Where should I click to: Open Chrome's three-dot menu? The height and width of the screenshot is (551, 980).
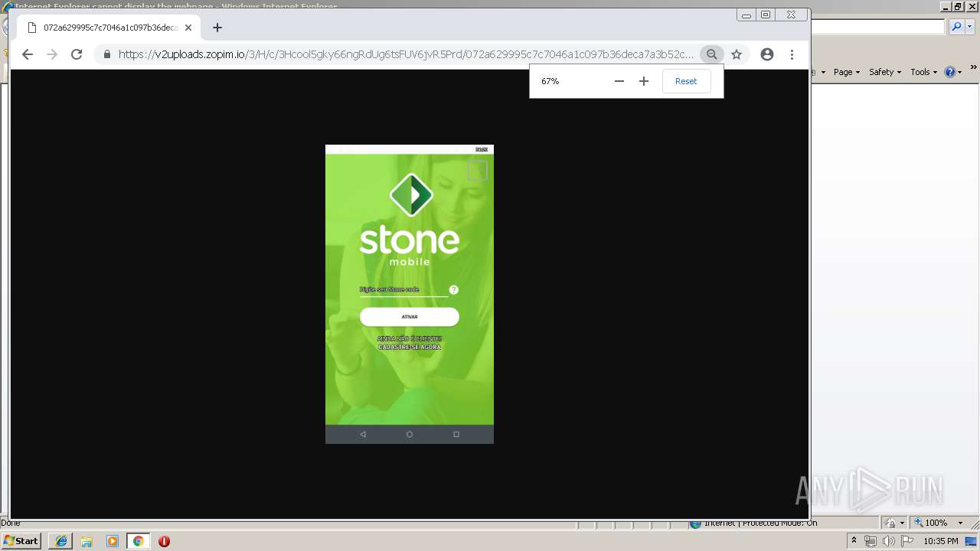pyautogui.click(x=792, y=54)
